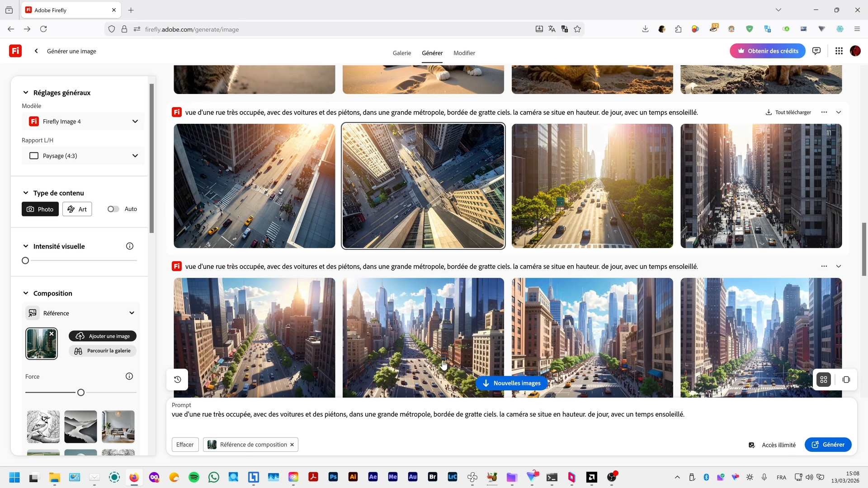Image resolution: width=868 pixels, height=488 pixels.
Task: Select the Photo content type
Action: coord(40,209)
